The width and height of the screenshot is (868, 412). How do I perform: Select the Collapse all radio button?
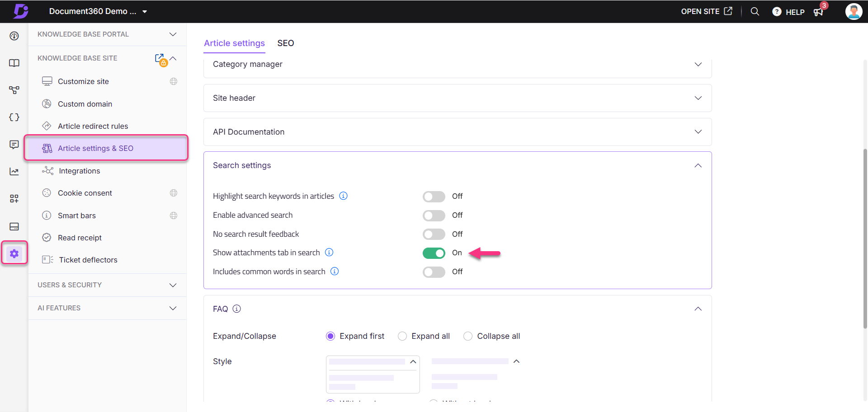click(x=468, y=336)
